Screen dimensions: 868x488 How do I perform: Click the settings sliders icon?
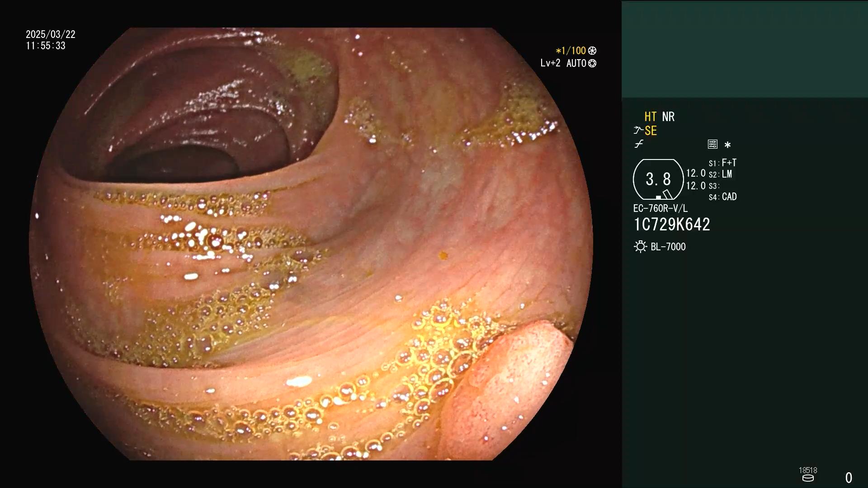[x=712, y=144]
